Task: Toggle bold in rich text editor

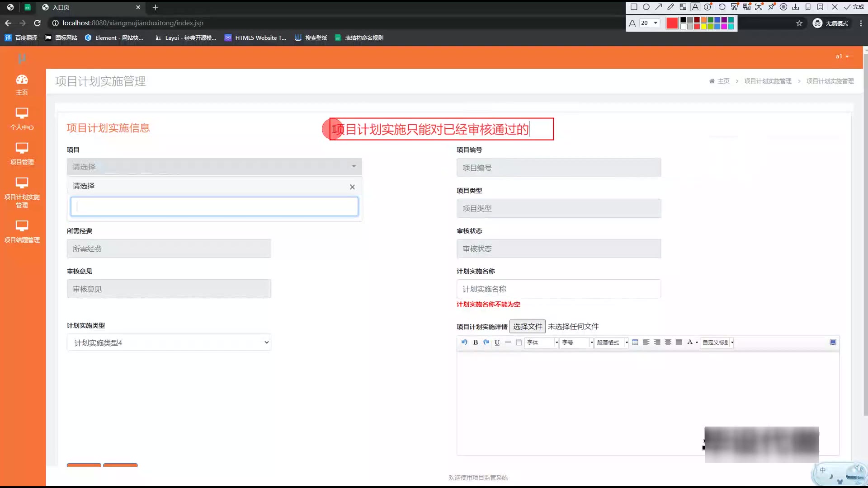Action: pyautogui.click(x=475, y=343)
